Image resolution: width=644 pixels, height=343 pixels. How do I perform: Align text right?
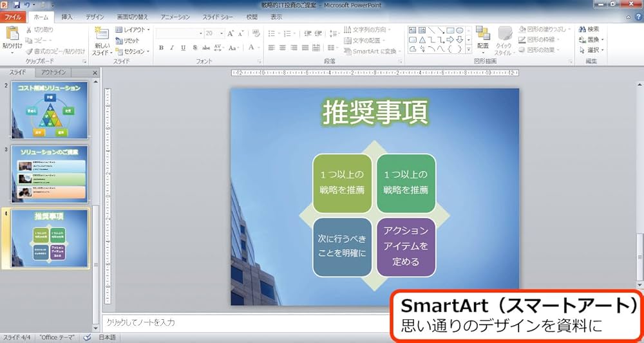294,48
